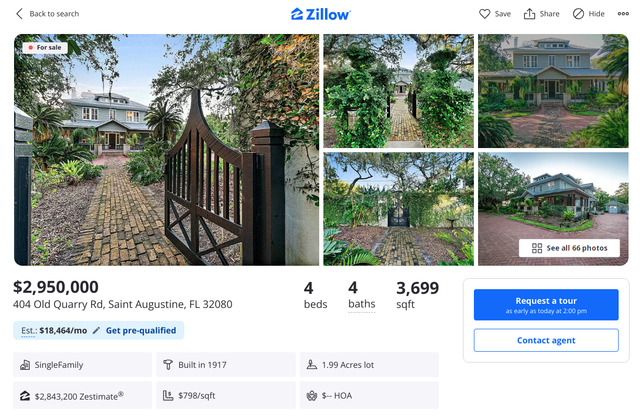640x419 pixels.
Task: Click the Zestimate logo icon
Action: coord(25,396)
